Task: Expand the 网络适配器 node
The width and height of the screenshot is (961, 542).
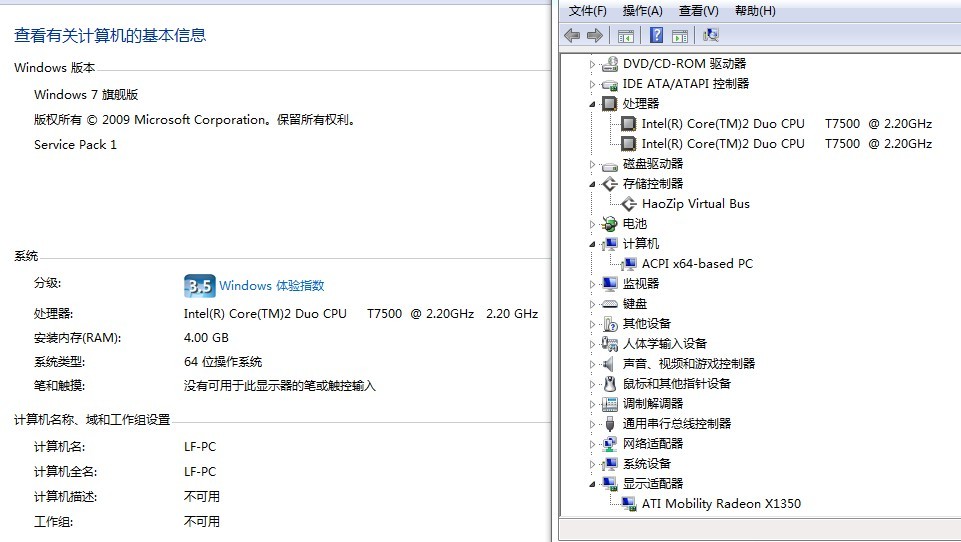Action: (x=592, y=444)
